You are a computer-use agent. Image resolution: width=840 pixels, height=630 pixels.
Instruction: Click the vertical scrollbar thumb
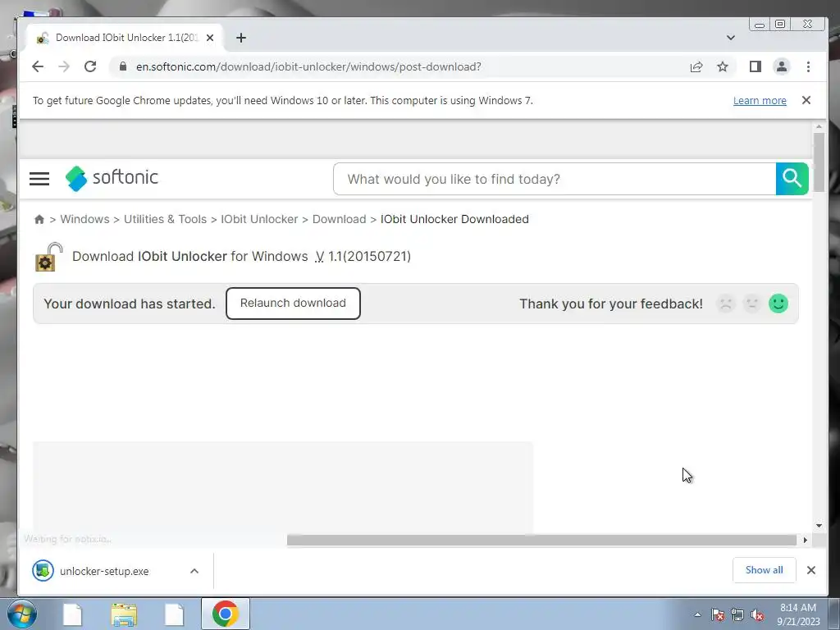[819, 162]
